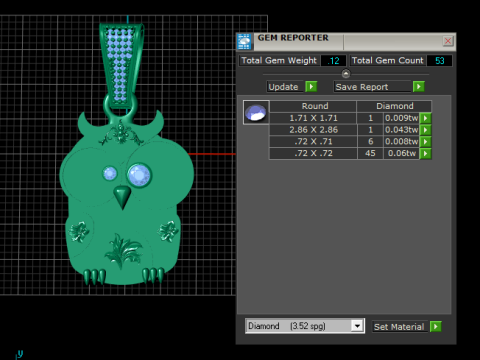Click green arrow for .72 X .71 row
This screenshot has width=480, height=360.
425,142
